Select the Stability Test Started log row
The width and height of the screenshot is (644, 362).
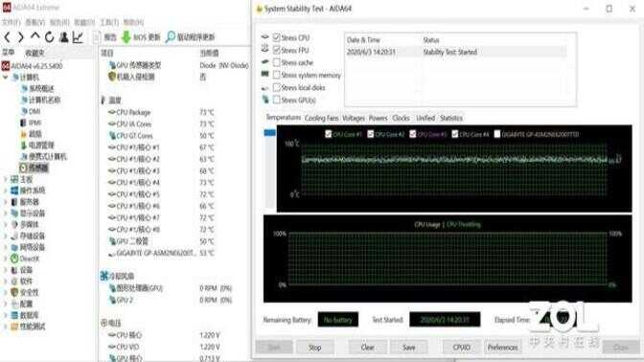coord(456,52)
